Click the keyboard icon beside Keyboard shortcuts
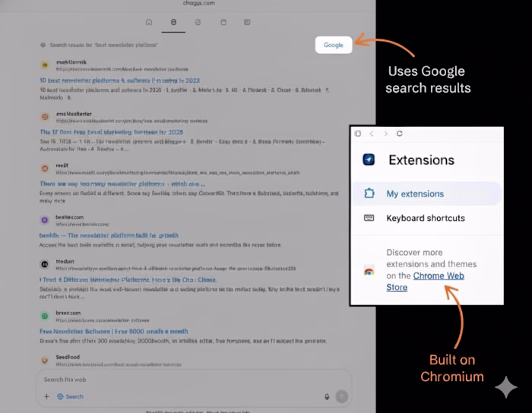This screenshot has width=532, height=413. coord(369,218)
